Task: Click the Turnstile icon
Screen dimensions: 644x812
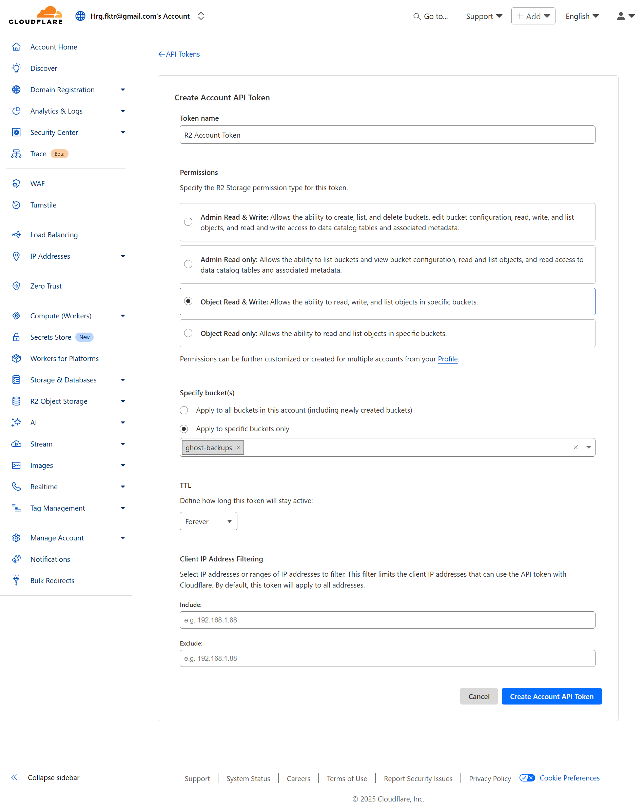Action: click(x=16, y=205)
